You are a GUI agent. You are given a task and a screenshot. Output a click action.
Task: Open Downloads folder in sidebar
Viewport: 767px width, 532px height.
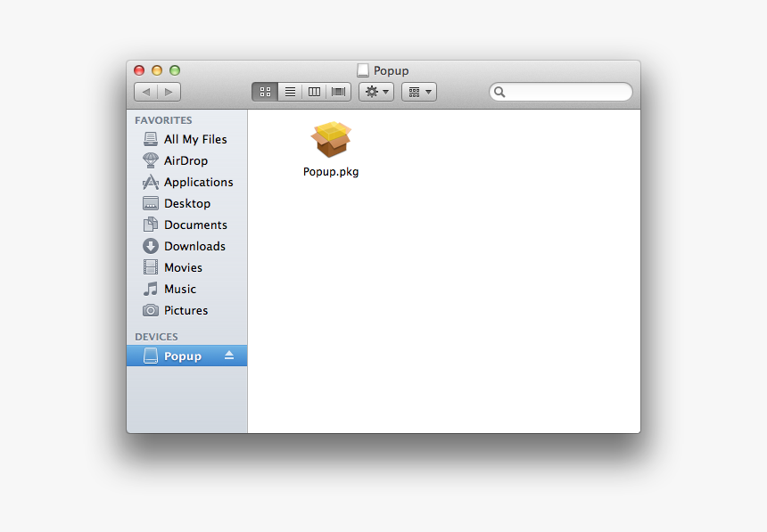click(x=187, y=246)
